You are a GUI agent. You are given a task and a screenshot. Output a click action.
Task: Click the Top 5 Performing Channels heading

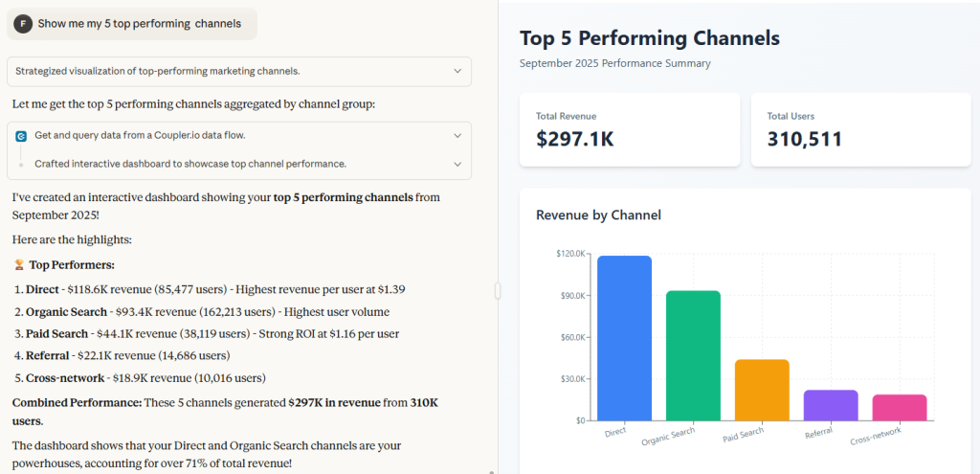pyautogui.click(x=650, y=38)
